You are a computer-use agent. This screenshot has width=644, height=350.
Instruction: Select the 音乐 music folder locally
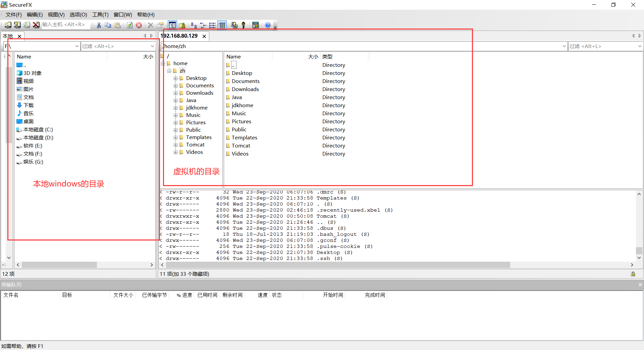point(29,114)
